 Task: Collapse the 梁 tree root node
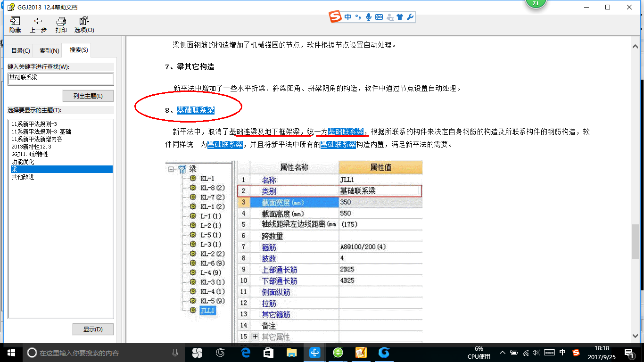(x=171, y=169)
